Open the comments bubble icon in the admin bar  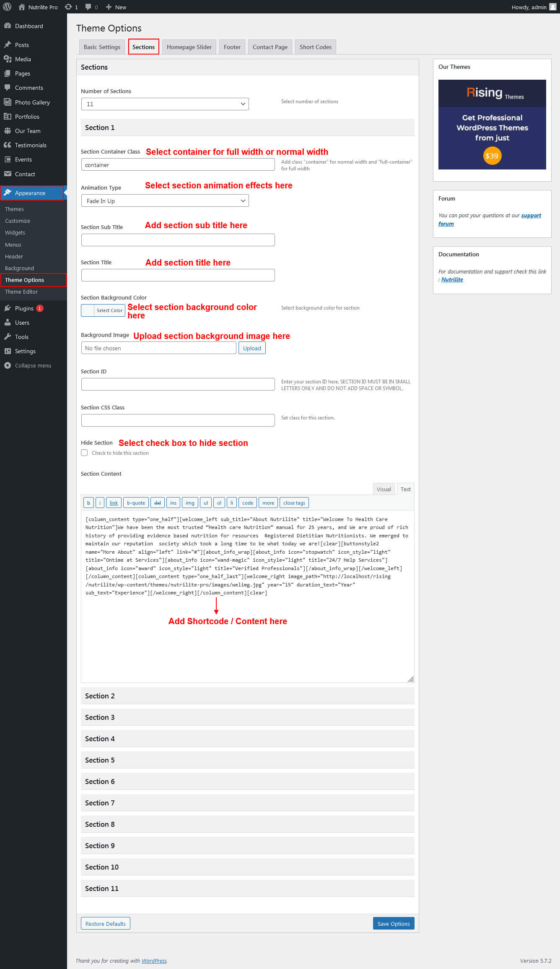pos(88,7)
